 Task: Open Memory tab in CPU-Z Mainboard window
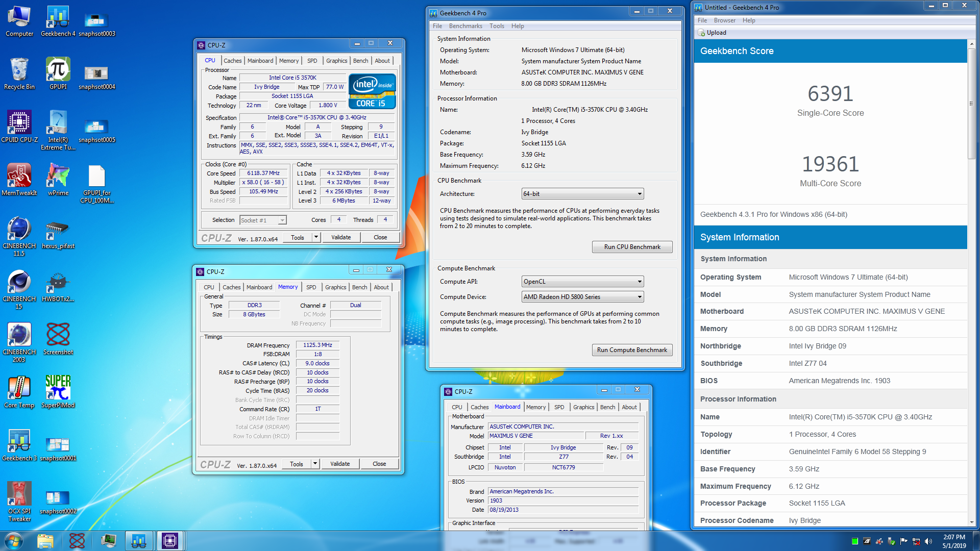click(x=536, y=407)
